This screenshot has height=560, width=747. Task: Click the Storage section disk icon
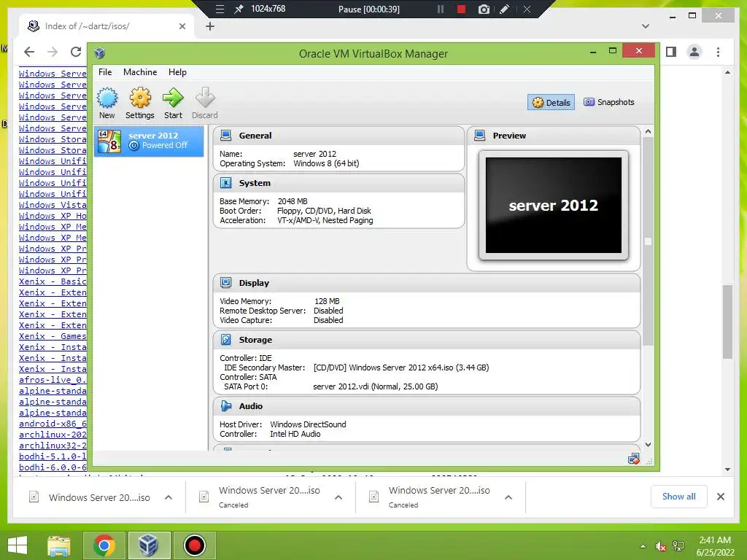(226, 340)
